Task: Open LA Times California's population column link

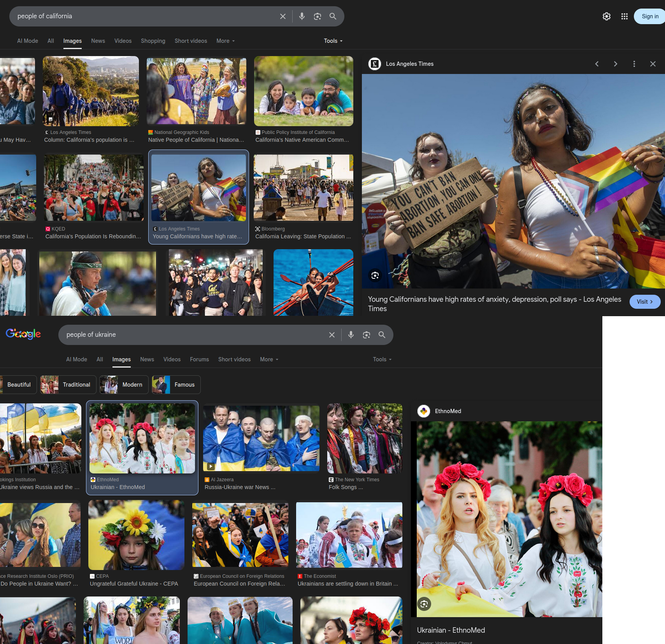Action: [89, 140]
